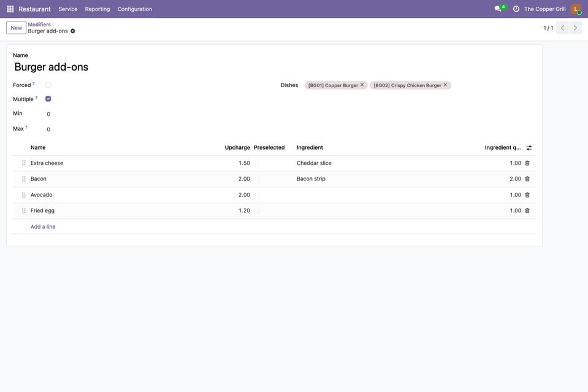
Task: Grab the Bacon row drag handle
Action: (24, 179)
